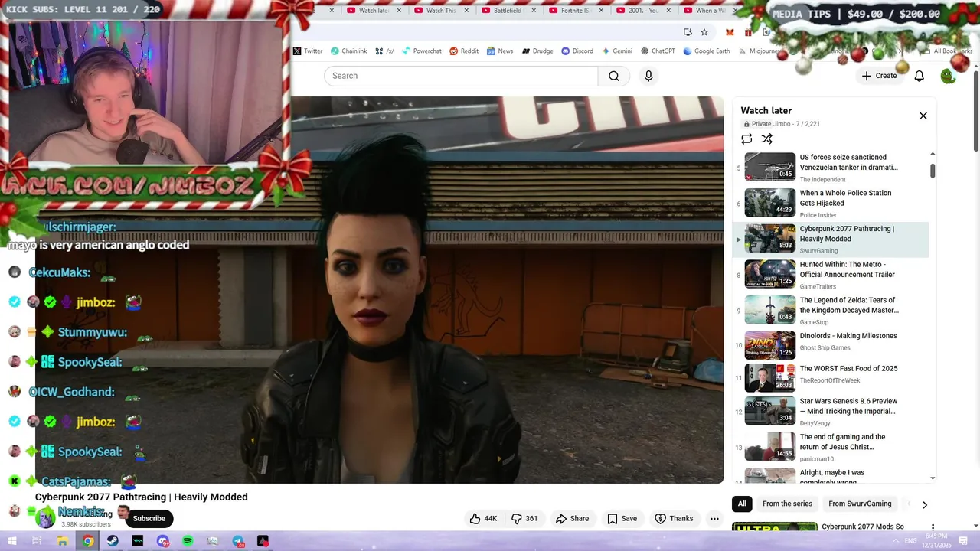Image resolution: width=980 pixels, height=551 pixels.
Task: Switch to the 'Watch later' browser tab
Action: (x=374, y=11)
